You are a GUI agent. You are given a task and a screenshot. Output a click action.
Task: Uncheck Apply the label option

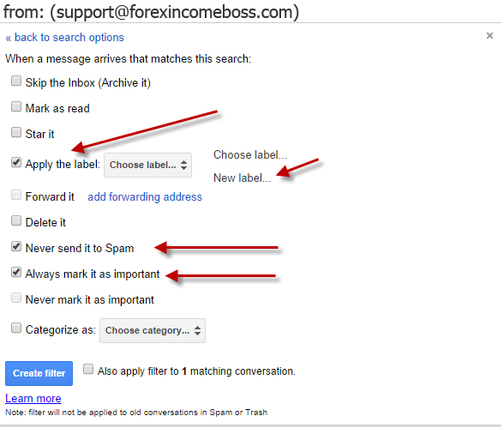(x=16, y=162)
